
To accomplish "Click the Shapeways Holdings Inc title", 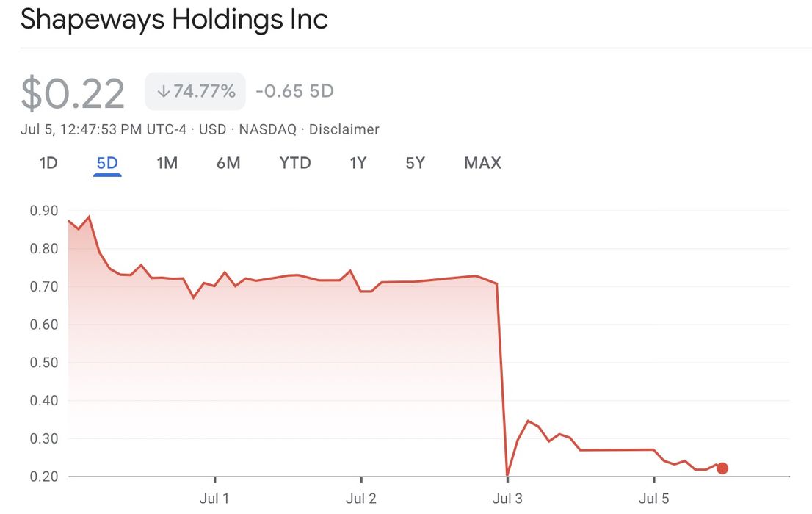I will pyautogui.click(x=174, y=19).
